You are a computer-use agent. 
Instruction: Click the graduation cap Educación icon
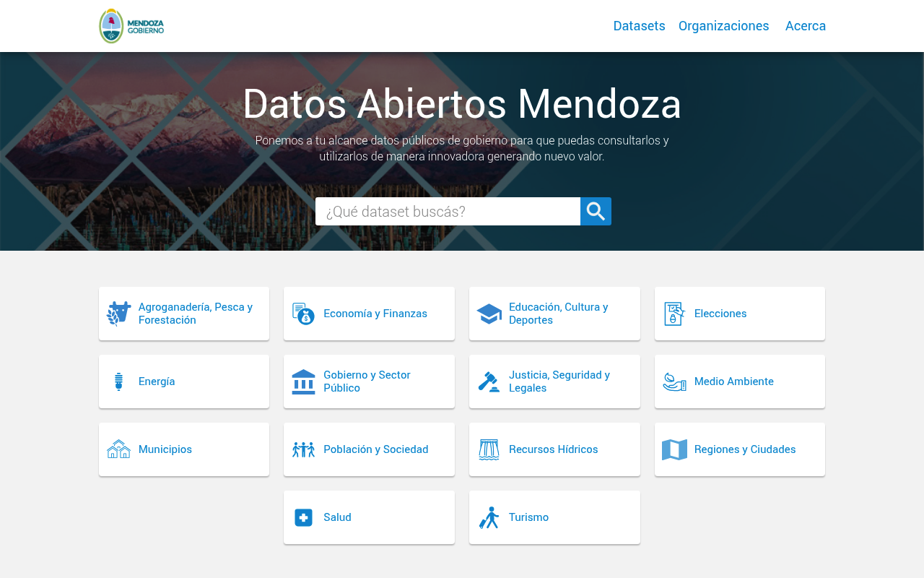[x=489, y=314]
